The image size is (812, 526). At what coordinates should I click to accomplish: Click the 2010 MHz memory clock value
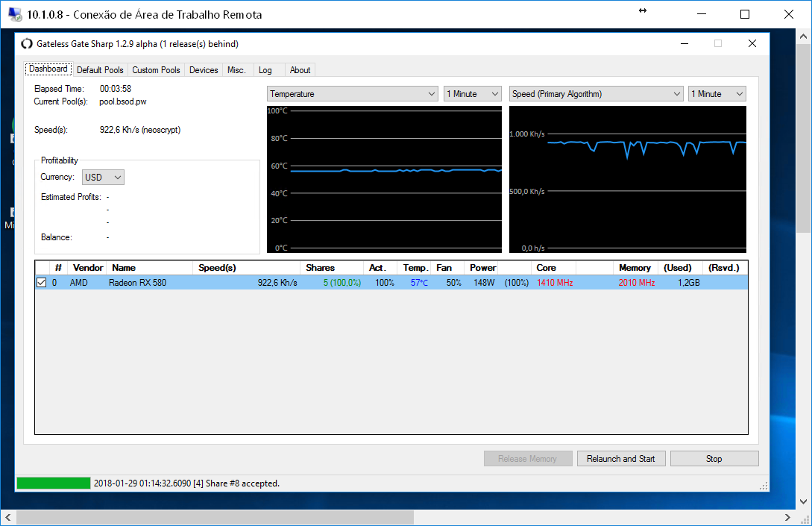(637, 283)
